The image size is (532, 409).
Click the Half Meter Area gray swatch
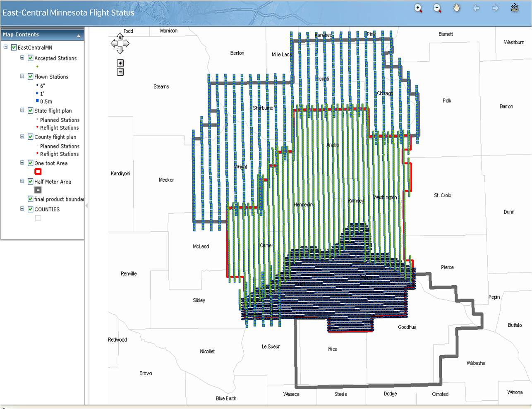pyautogui.click(x=38, y=190)
